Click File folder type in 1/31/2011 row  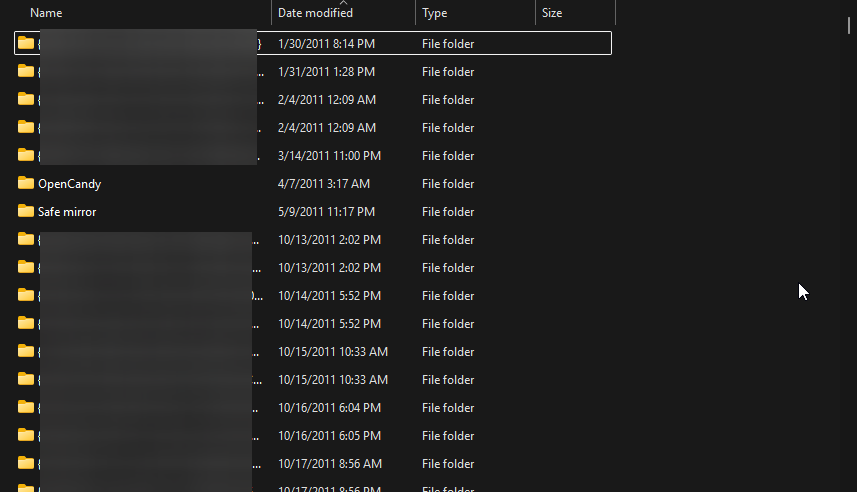point(448,72)
